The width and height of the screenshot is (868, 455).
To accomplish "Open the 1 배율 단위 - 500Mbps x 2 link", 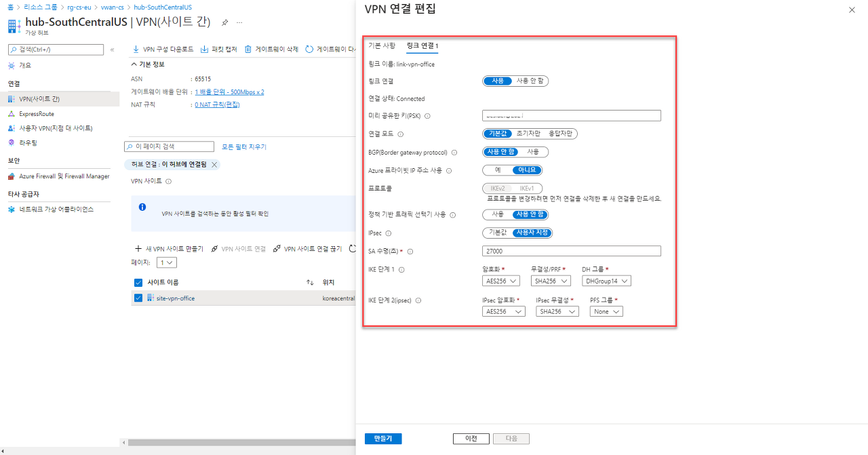I will pyautogui.click(x=229, y=92).
